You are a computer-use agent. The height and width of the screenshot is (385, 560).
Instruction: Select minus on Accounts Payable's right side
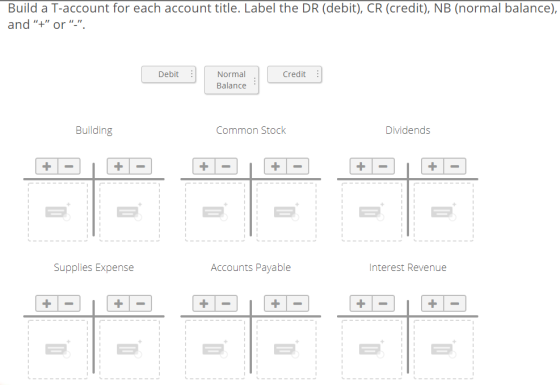coord(298,304)
